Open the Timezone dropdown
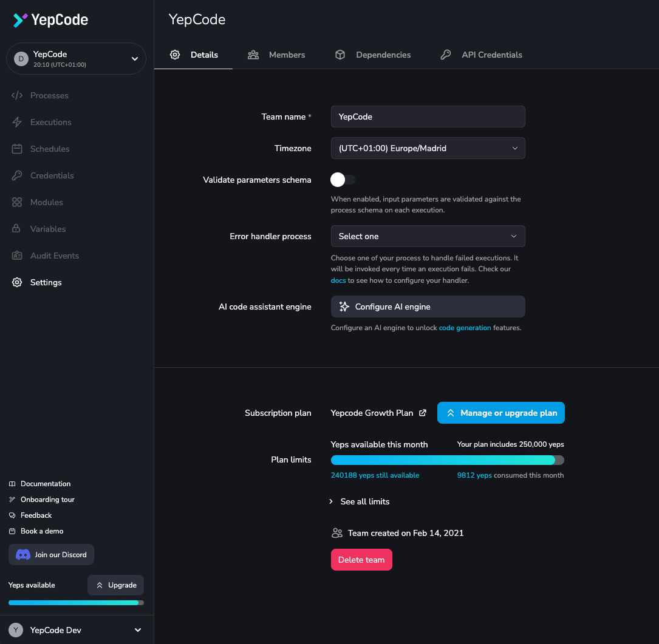 click(428, 148)
